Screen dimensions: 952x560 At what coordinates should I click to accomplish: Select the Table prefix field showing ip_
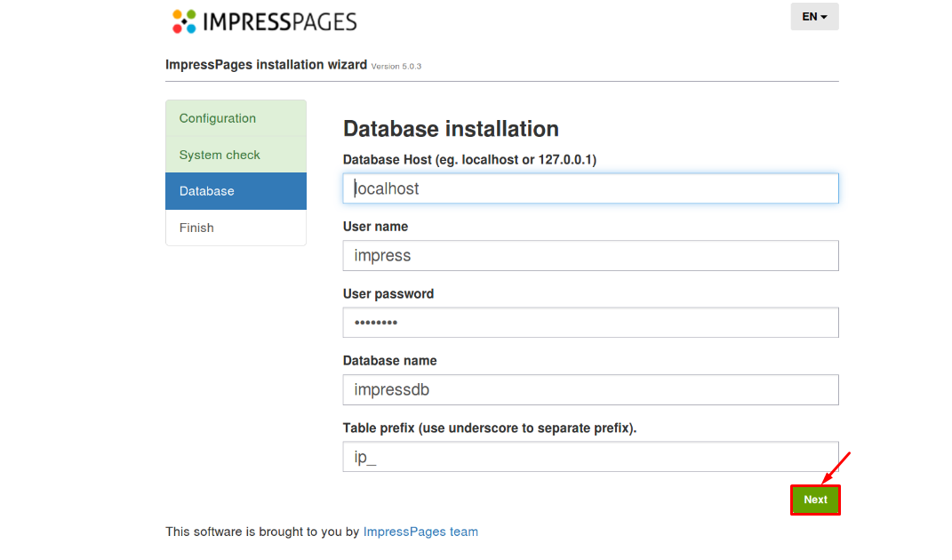(589, 456)
